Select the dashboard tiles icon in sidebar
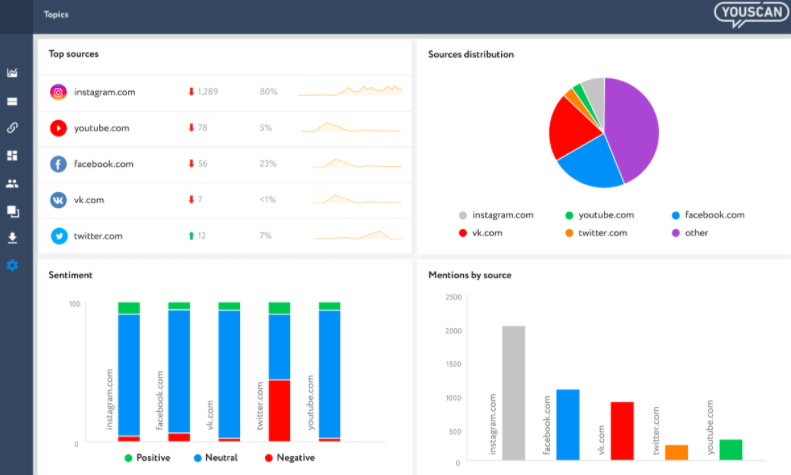Screen dimensions: 791x475 (12, 155)
